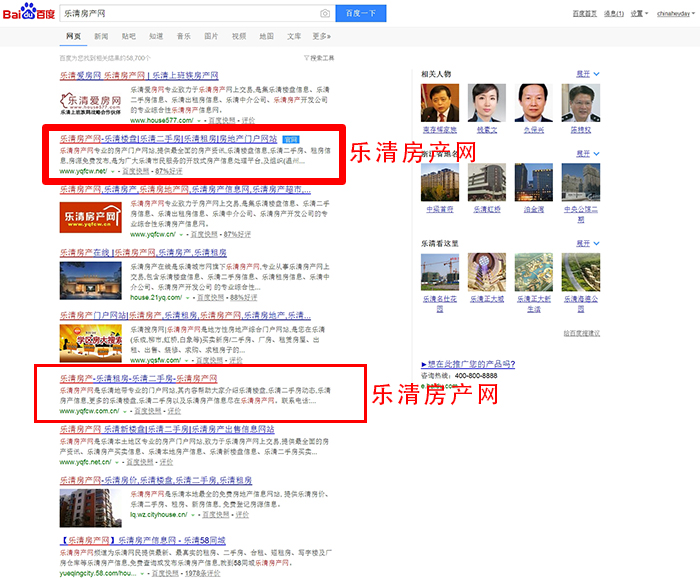Click aerial photo of 乐清正大新生活
Screen dimensions: 700x578
(533, 272)
